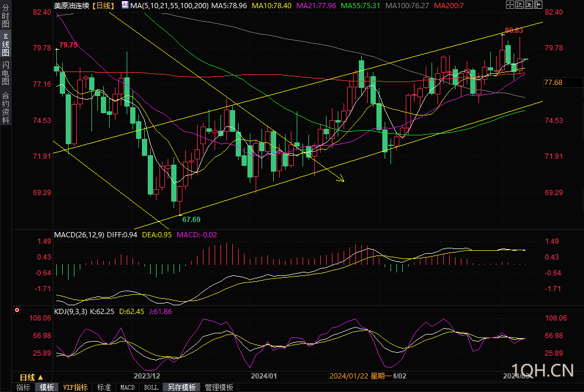Switch to the MACD template tab
The height and width of the screenshot is (392, 584).
pyautogui.click(x=127, y=387)
